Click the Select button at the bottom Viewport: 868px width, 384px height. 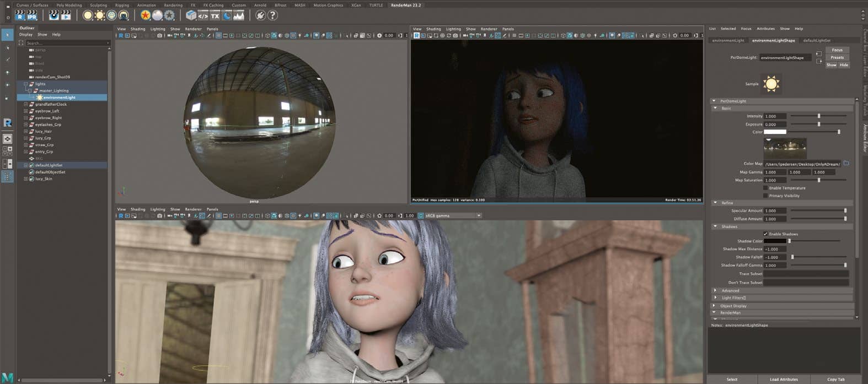[732, 379]
